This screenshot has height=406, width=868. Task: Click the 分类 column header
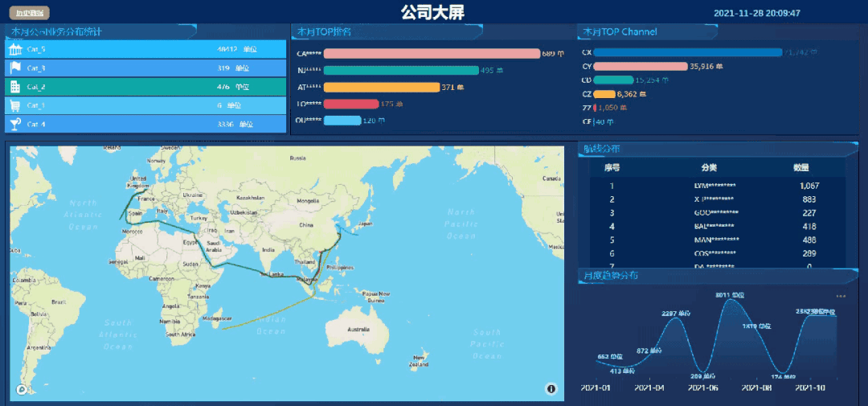pos(709,168)
